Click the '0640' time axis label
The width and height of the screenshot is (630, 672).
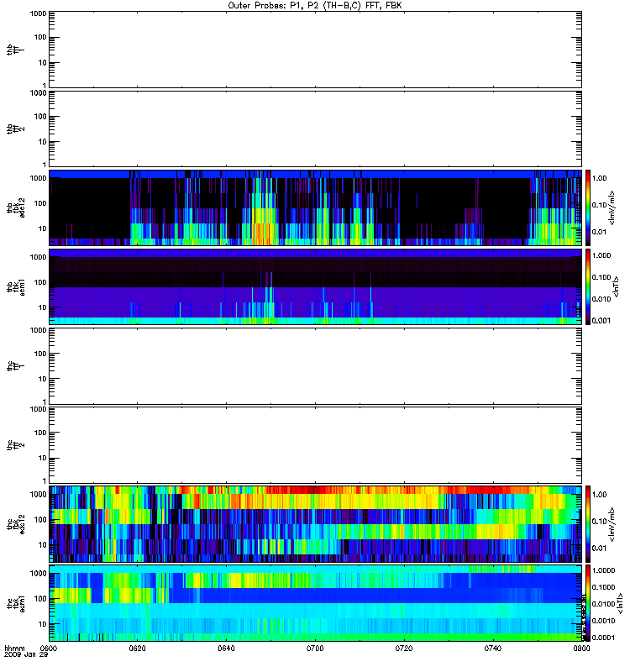(x=226, y=648)
